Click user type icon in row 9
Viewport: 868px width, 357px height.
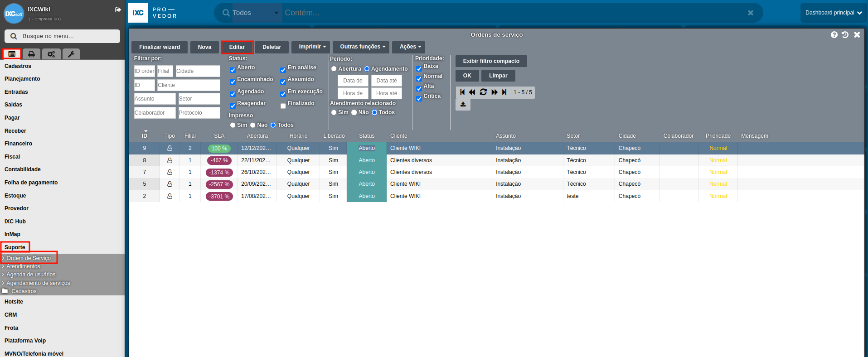coord(170,148)
